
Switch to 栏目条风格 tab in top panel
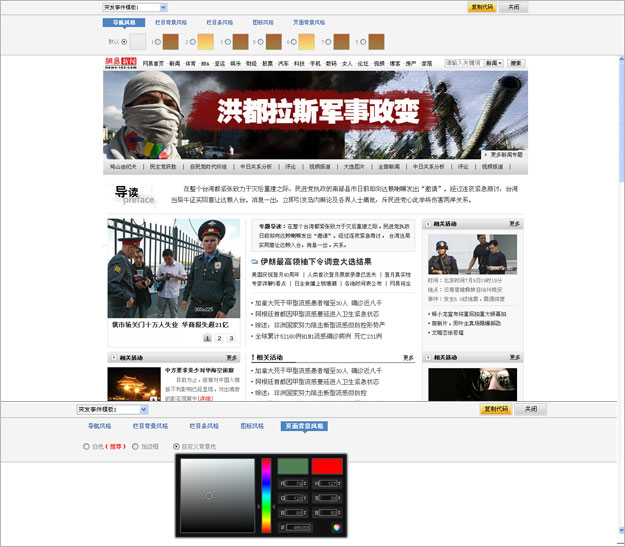[220, 22]
